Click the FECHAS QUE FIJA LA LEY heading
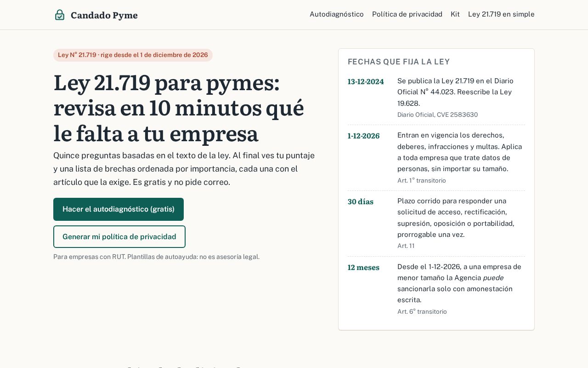 pos(399,62)
